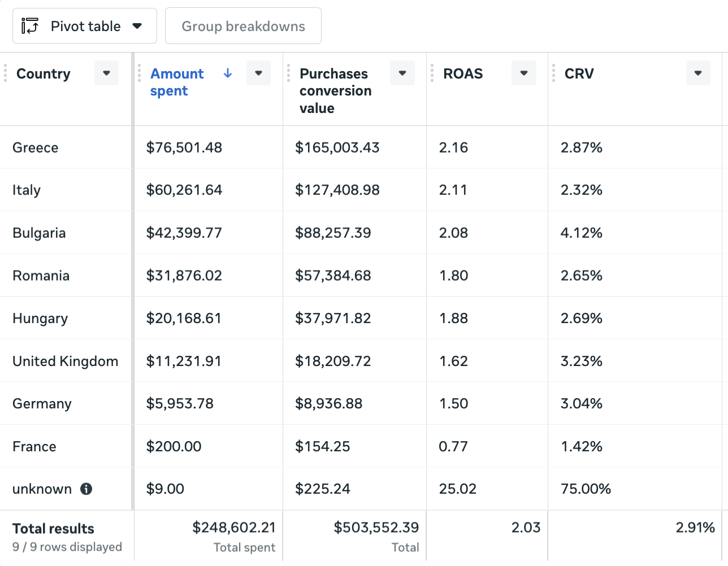
Task: Click the Purchases conversion value header
Action: (335, 90)
